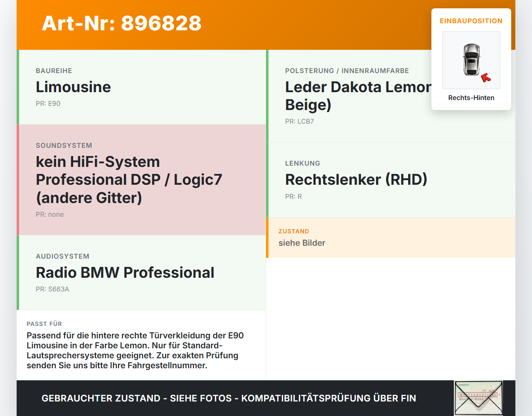
Task: Click the PR: E90 code
Action: pyautogui.click(x=48, y=103)
